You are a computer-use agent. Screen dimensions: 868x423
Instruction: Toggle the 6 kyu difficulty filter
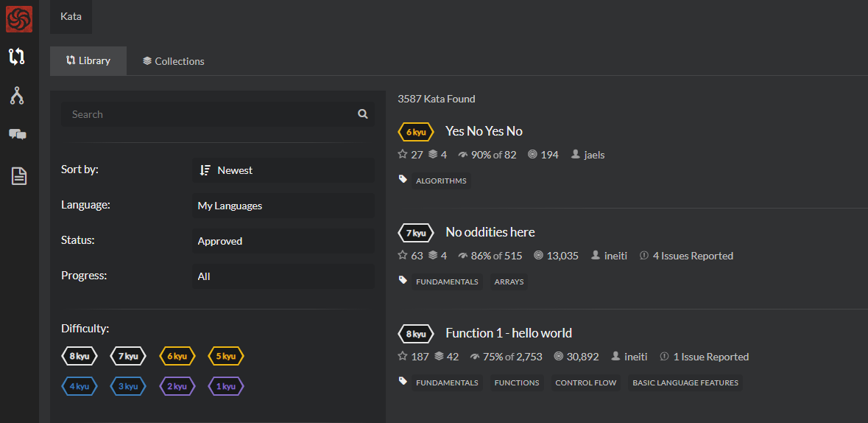(x=177, y=356)
